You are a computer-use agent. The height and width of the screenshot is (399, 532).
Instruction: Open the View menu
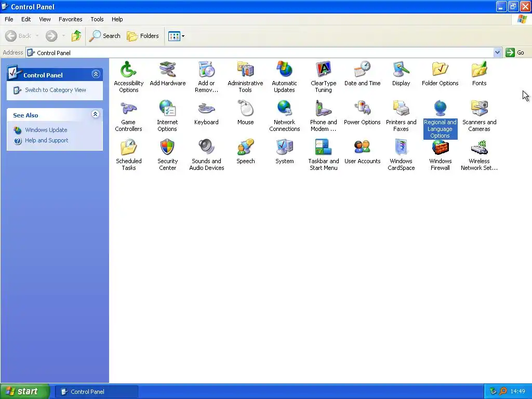tap(45, 19)
